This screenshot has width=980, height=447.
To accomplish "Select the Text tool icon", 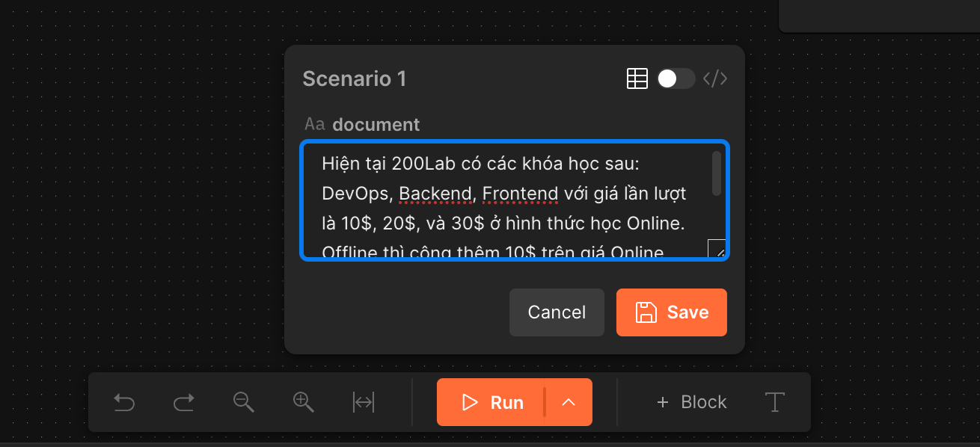I will (x=774, y=402).
